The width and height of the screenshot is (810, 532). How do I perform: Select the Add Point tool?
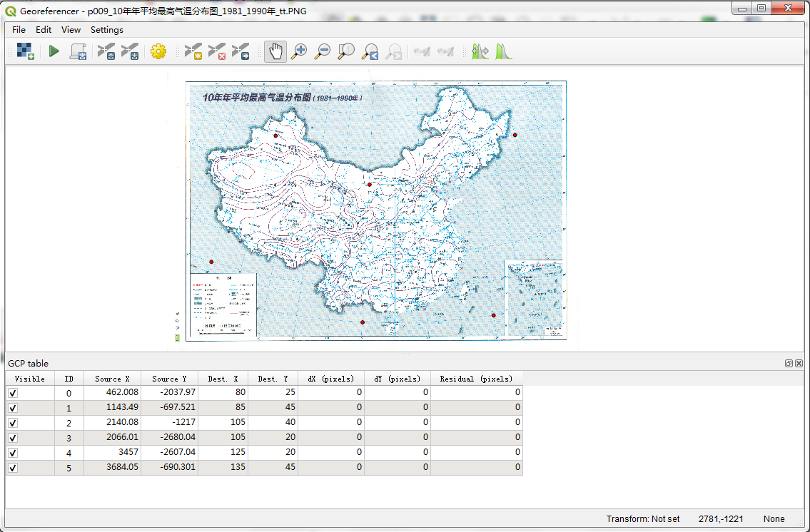193,51
